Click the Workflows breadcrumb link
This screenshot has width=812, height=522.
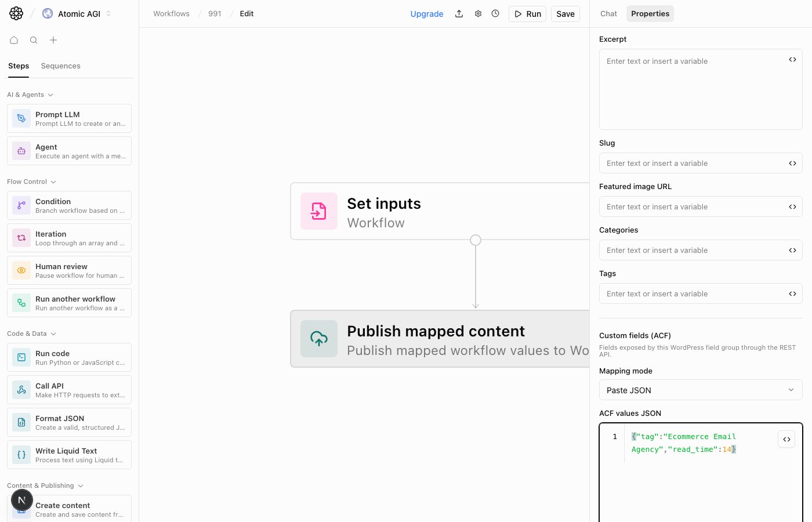pyautogui.click(x=171, y=14)
